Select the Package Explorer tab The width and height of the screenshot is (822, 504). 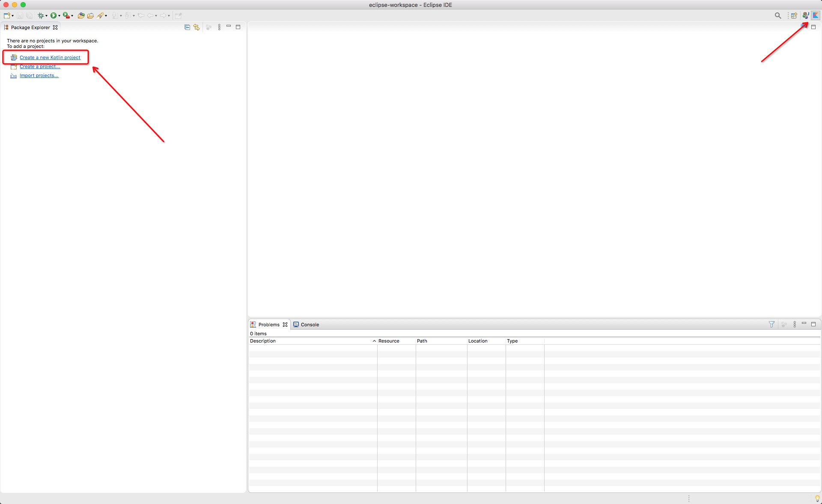click(30, 27)
